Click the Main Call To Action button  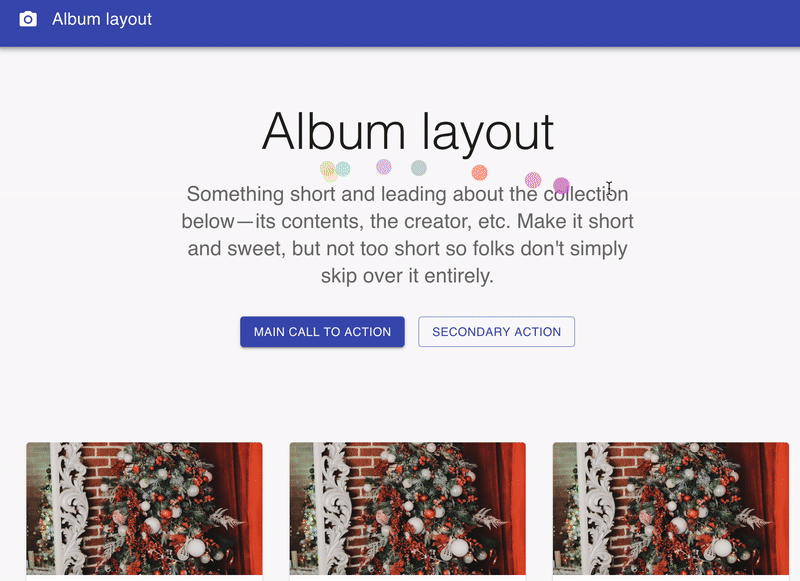(x=322, y=332)
